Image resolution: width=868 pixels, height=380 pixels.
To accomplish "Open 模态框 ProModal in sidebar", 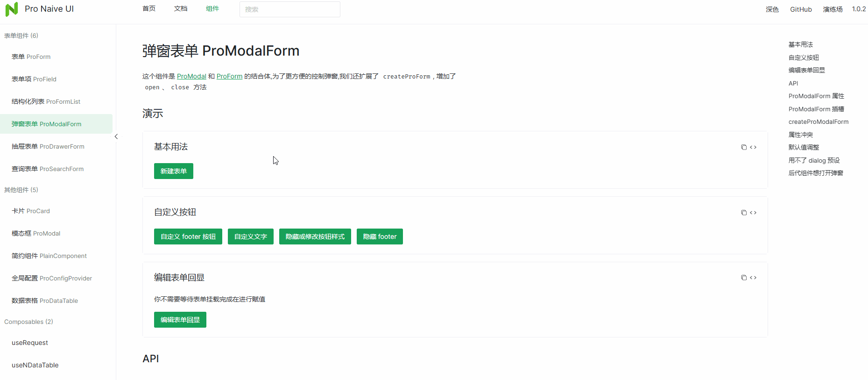I will click(x=56, y=233).
